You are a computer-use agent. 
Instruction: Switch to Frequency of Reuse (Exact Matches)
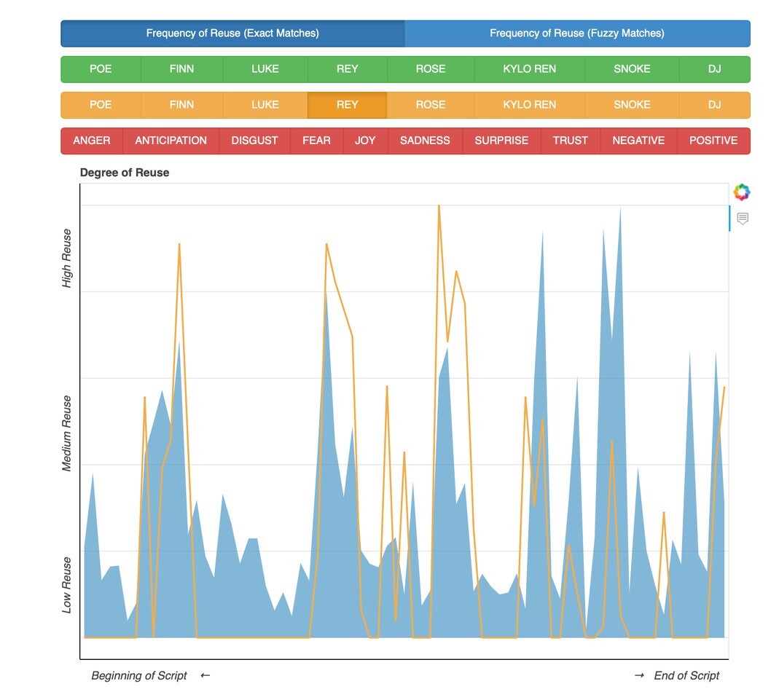(x=232, y=34)
